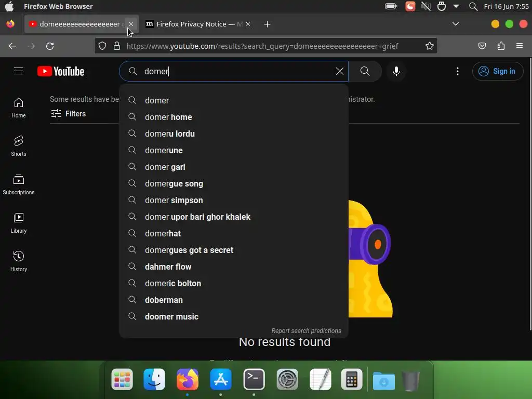View site info via the padlock icon
Image resolution: width=532 pixels, height=399 pixels.
117,46
